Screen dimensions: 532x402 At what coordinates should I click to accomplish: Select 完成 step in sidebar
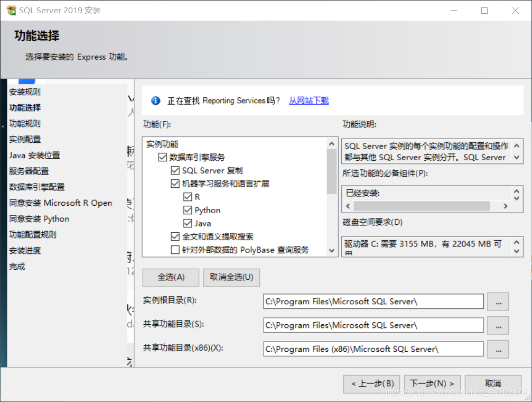pyautogui.click(x=17, y=267)
